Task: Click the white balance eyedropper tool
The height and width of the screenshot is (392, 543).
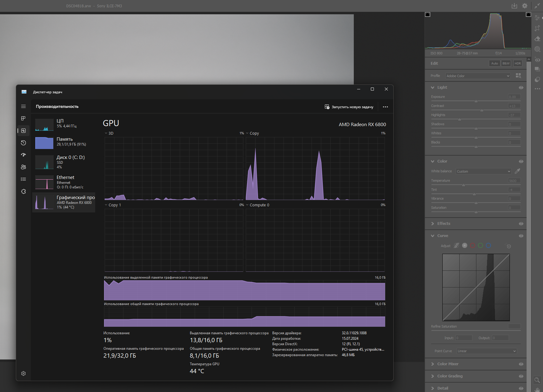Action: [x=517, y=171]
